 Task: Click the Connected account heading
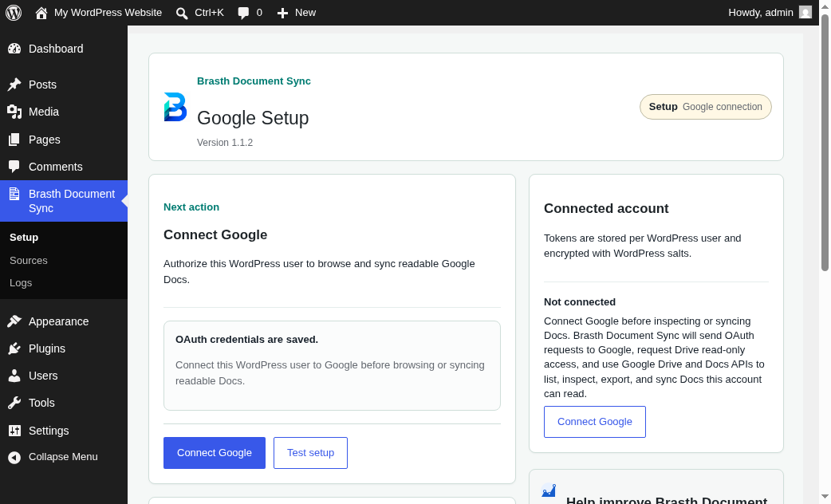[x=606, y=208]
